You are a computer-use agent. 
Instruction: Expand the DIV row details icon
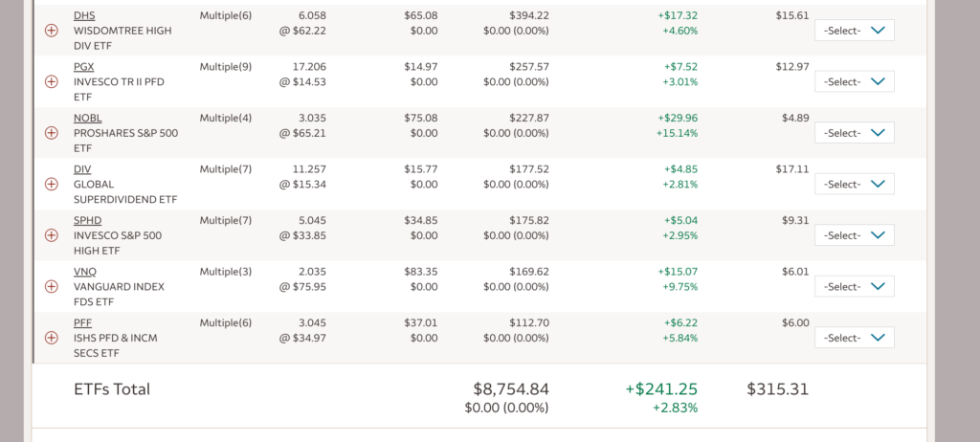pos(52,184)
